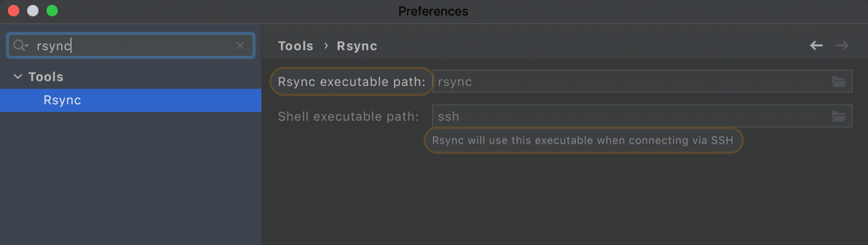868x245 pixels.
Task: Select the Rsync settings page
Action: click(x=131, y=100)
